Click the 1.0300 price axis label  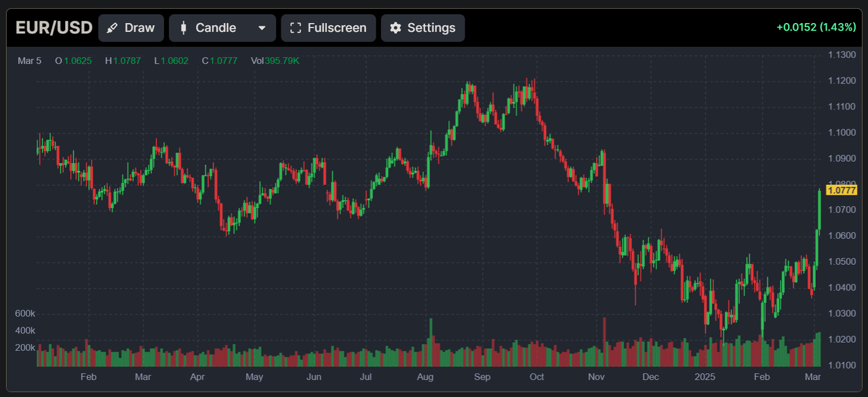point(842,314)
